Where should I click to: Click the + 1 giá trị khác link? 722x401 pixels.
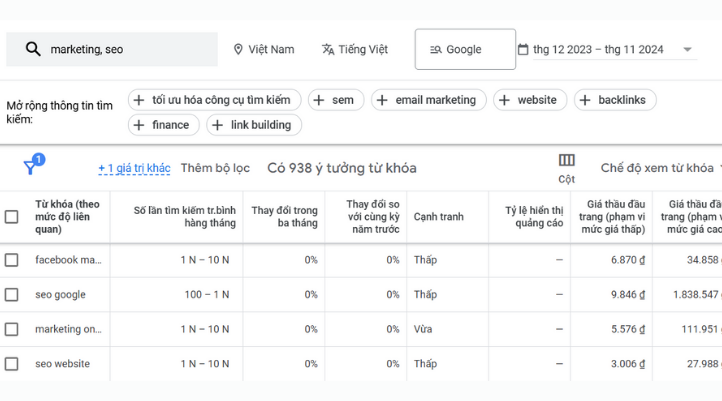click(x=134, y=168)
